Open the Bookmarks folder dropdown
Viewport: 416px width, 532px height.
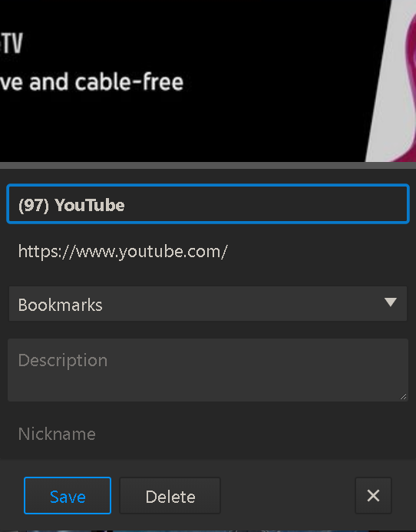(x=208, y=304)
